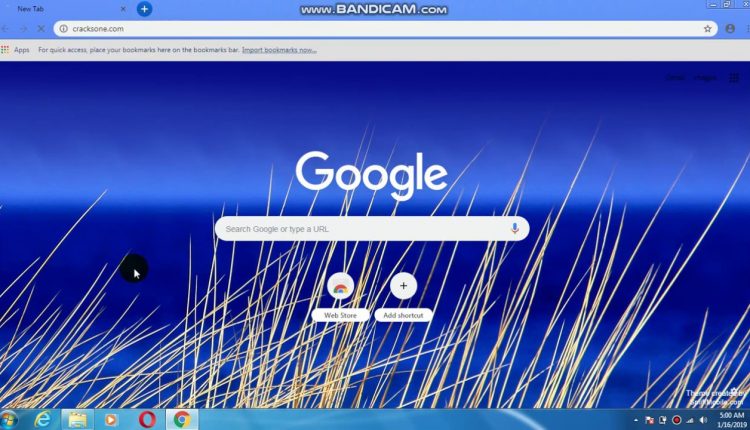The height and width of the screenshot is (430, 750).
Task: Close the New Tab tab
Action: point(123,9)
